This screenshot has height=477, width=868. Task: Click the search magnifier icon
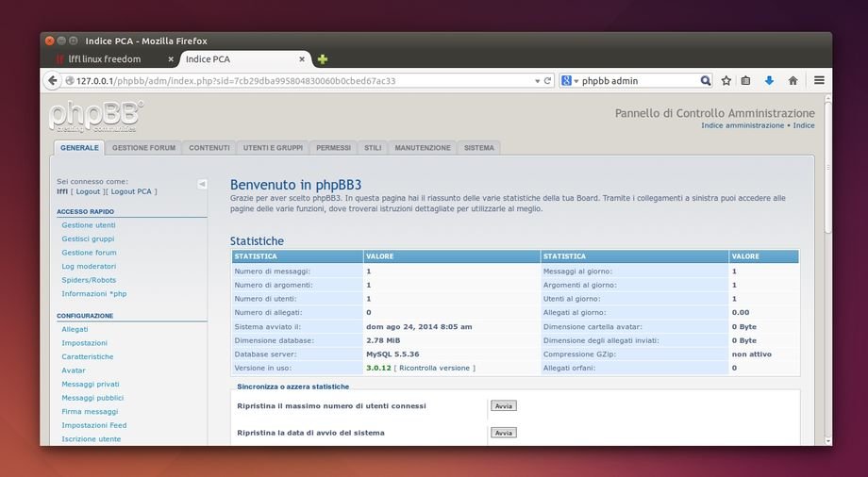point(705,81)
